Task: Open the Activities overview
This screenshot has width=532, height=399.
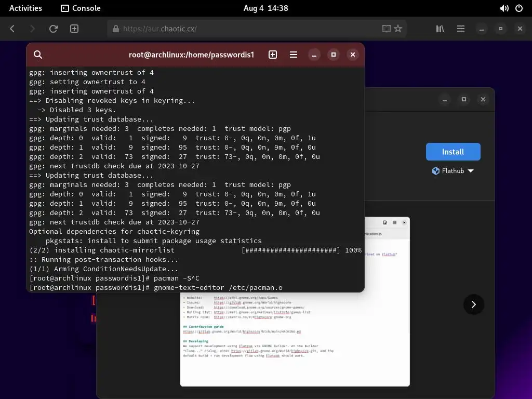Action: pyautogui.click(x=25, y=8)
